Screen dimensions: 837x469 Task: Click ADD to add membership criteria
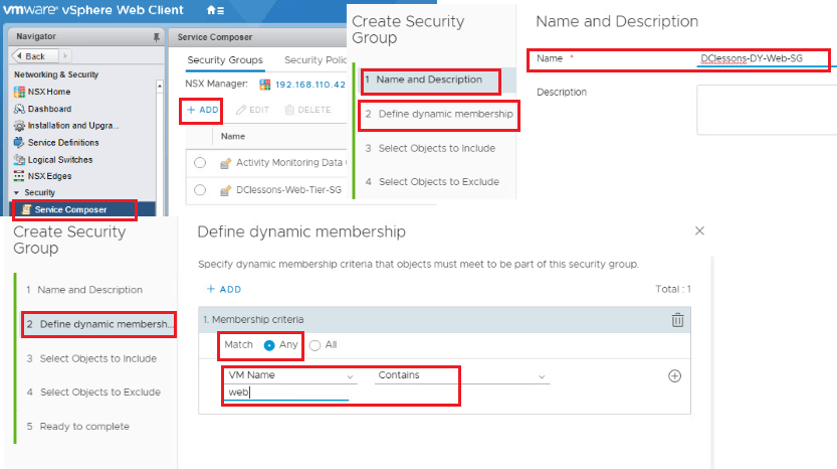(x=224, y=289)
